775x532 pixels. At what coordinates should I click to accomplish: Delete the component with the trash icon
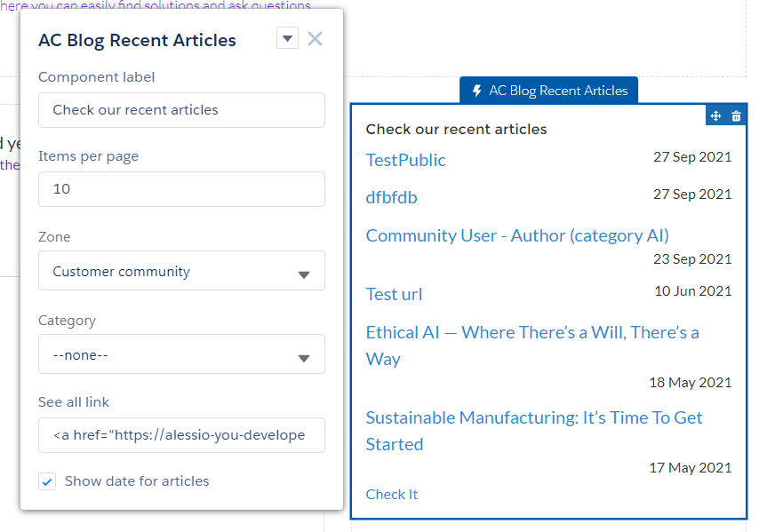coord(736,116)
